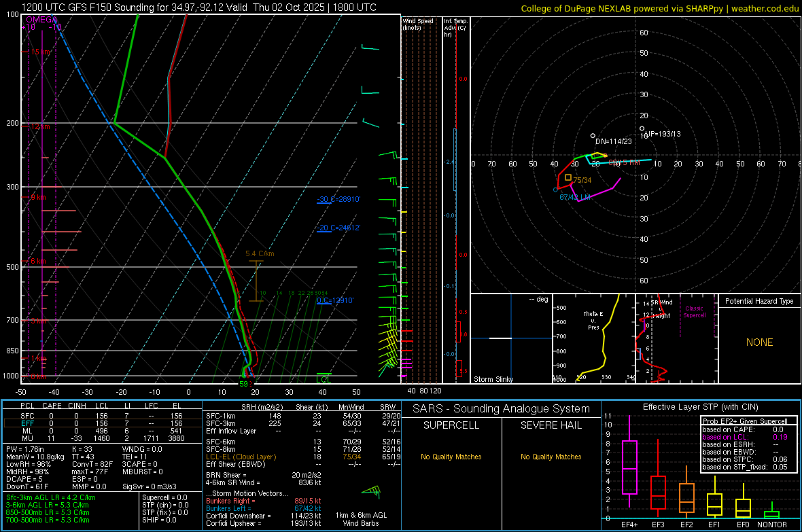The width and height of the screenshot is (802, 532).
Task: Click the green surface dewpoint value 59
Action: coord(243,384)
